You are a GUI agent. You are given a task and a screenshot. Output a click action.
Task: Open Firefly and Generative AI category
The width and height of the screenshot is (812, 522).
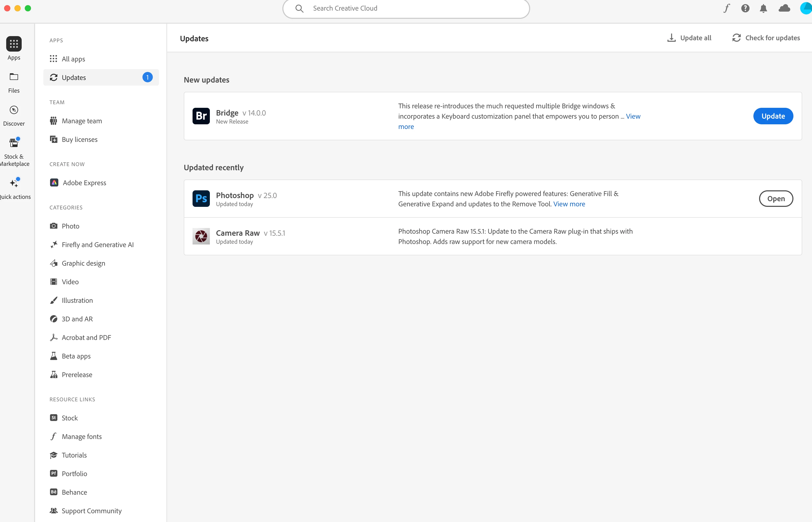pyautogui.click(x=97, y=245)
